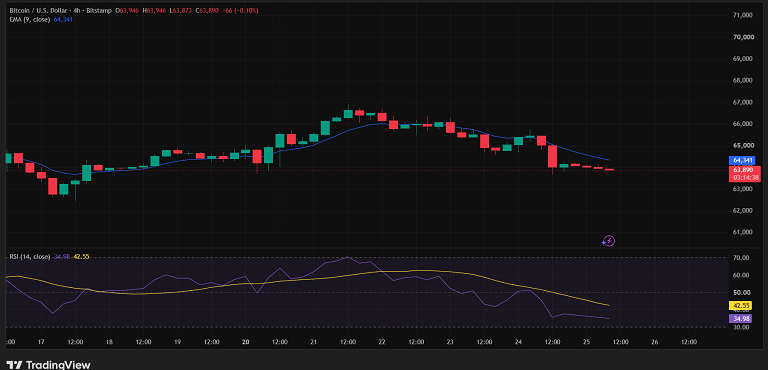Click the purple 34.98 RSI axis label

740,319
